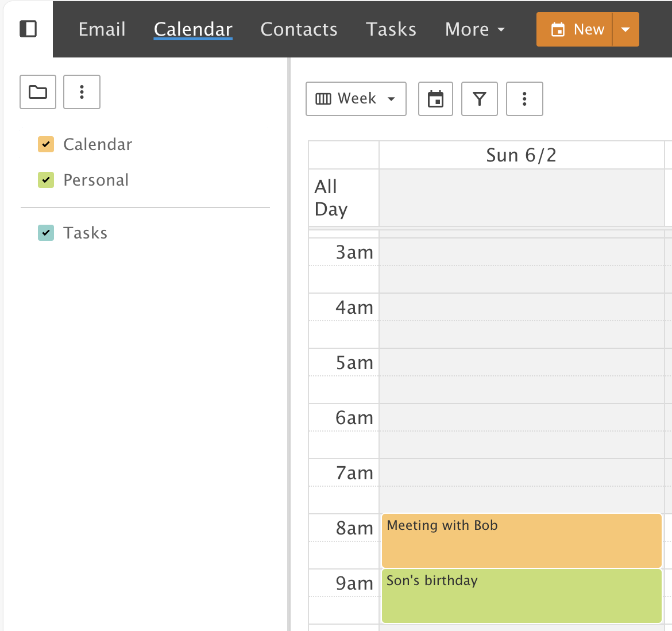Open calendar toolbar three-dot menu
Image resolution: width=672 pixels, height=631 pixels.
pos(524,99)
